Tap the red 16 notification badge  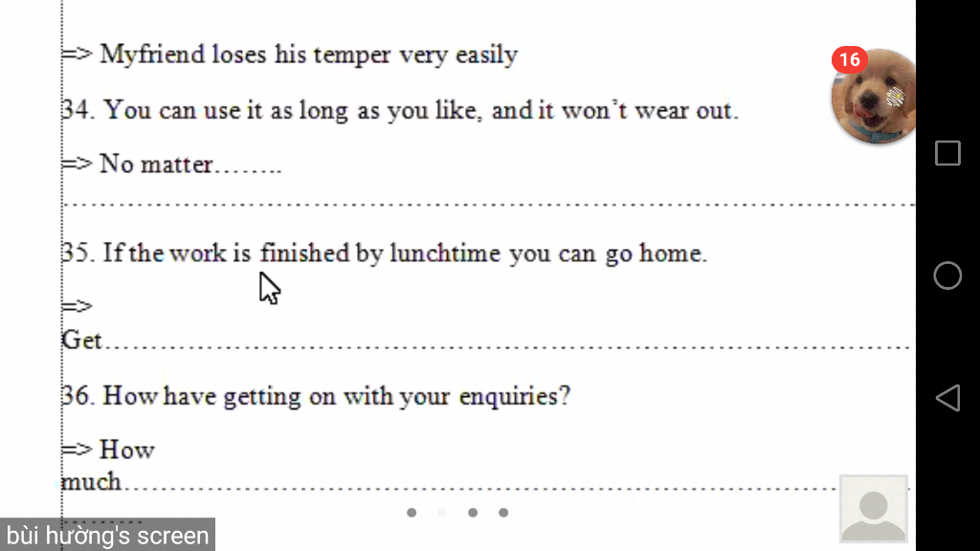click(x=850, y=60)
